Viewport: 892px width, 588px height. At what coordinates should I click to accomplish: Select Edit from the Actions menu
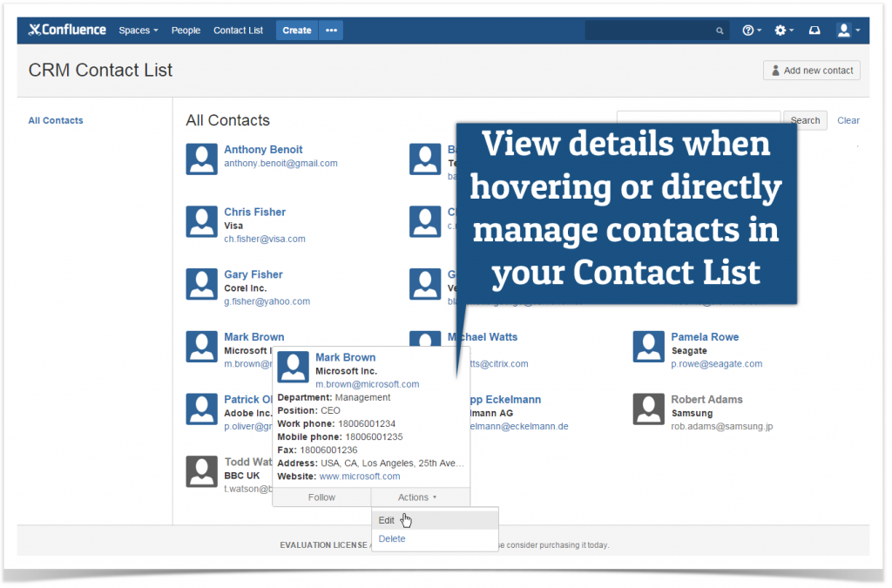coord(386,519)
